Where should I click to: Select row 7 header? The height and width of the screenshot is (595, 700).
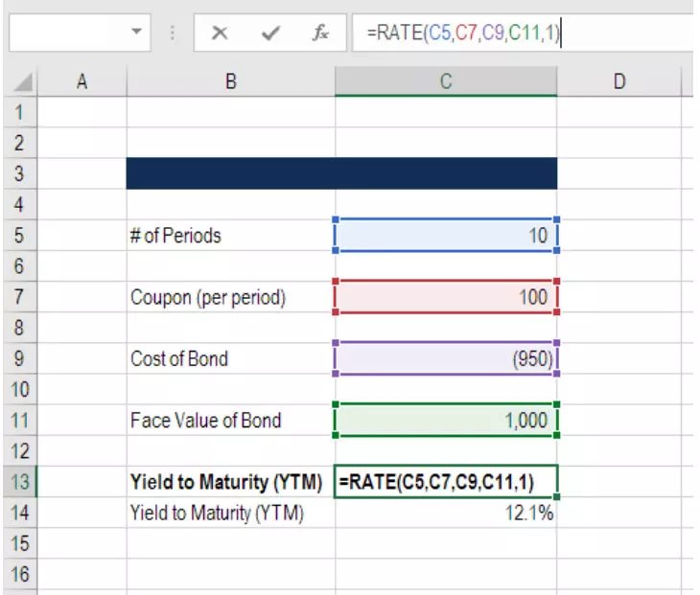(19, 297)
